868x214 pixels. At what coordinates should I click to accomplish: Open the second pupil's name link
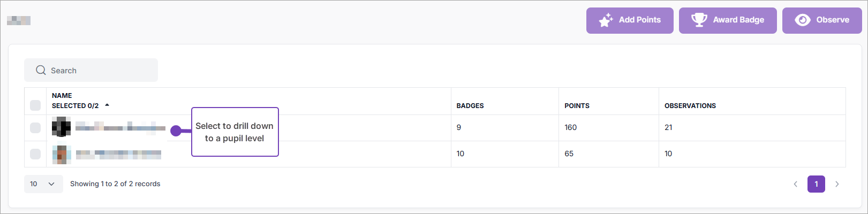(118, 154)
